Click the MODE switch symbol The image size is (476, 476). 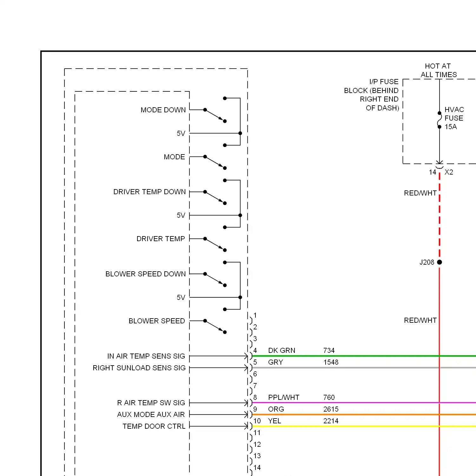click(215, 162)
